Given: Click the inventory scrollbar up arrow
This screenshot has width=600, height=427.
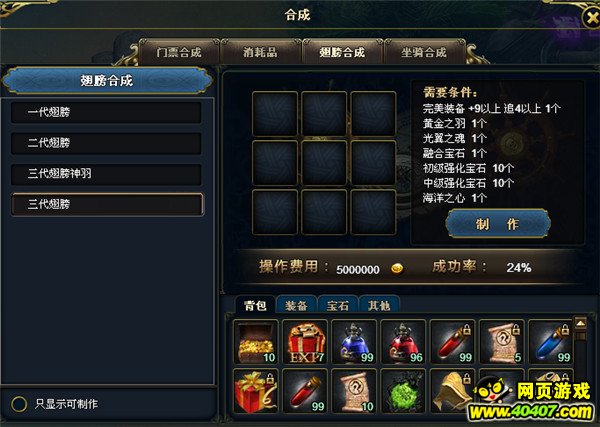Looking at the screenshot, I should coord(580,323).
